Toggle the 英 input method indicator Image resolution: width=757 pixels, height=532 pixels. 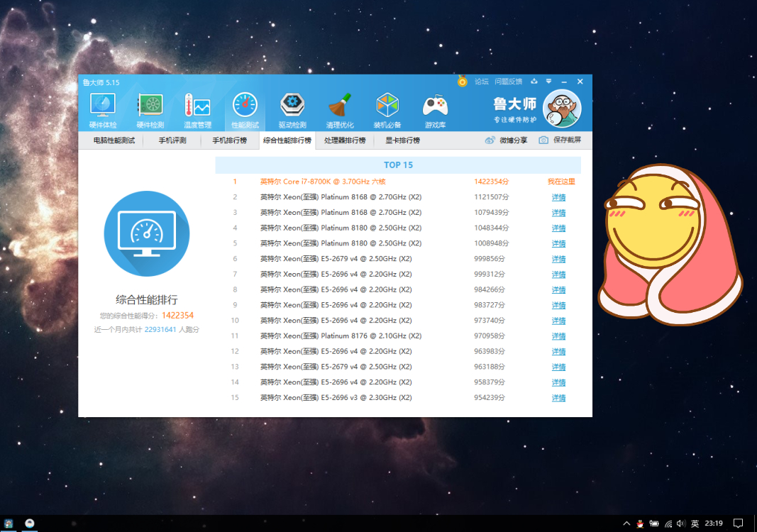click(x=695, y=523)
